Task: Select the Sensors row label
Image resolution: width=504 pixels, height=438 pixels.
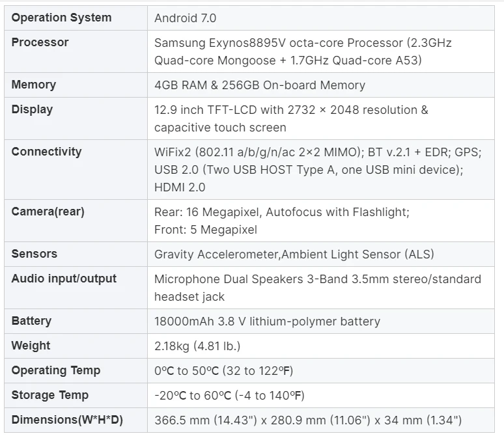Action: [34, 254]
